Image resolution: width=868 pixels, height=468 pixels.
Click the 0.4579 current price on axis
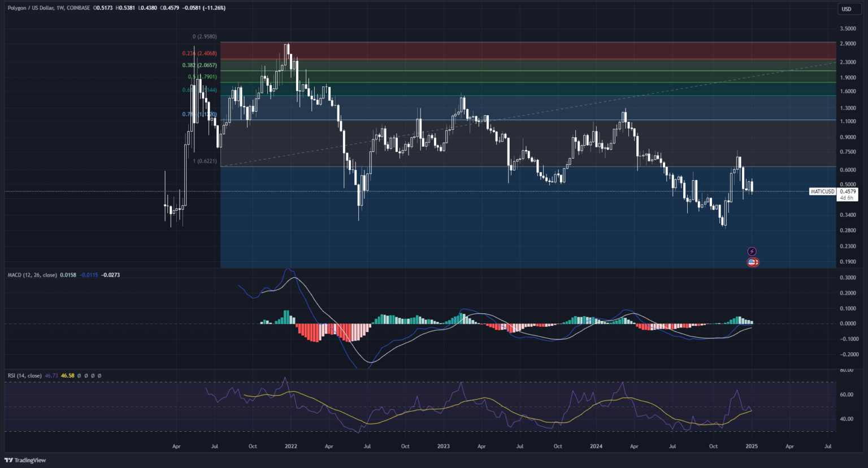pyautogui.click(x=848, y=191)
